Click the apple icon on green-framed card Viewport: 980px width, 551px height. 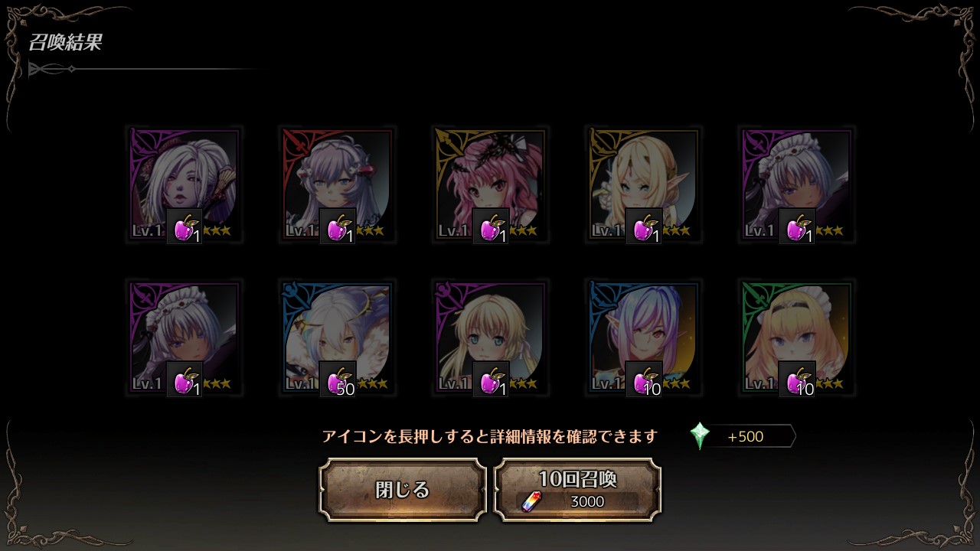click(x=797, y=379)
